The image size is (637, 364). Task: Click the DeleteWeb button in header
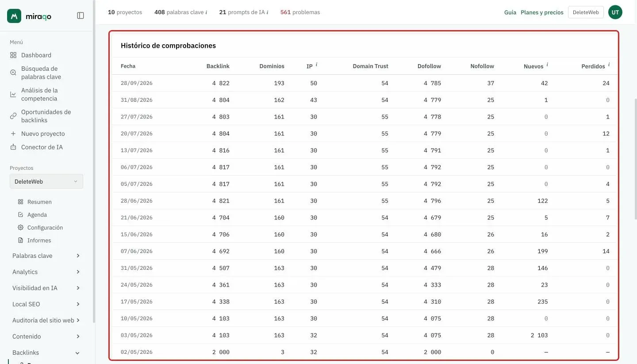coord(586,12)
